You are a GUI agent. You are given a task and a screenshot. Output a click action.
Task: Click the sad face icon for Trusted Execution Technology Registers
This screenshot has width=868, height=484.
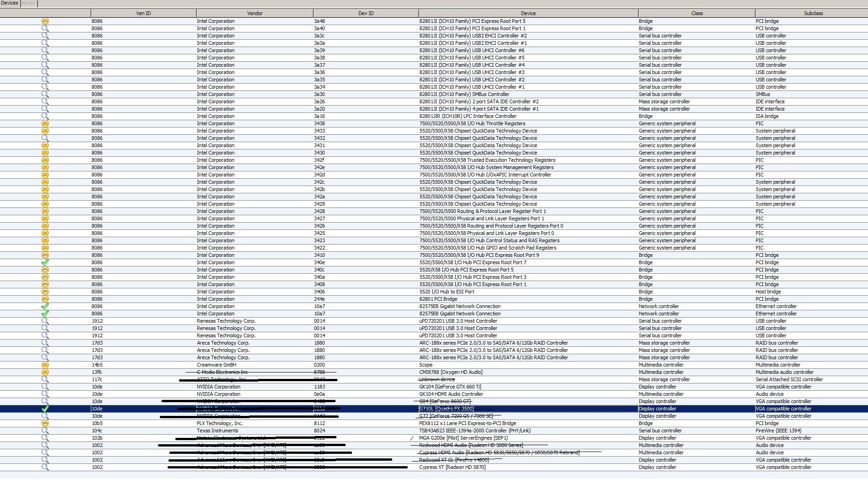[45, 160]
